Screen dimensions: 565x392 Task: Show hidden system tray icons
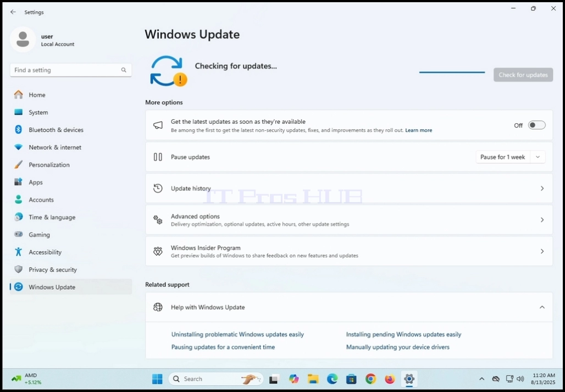pyautogui.click(x=481, y=379)
